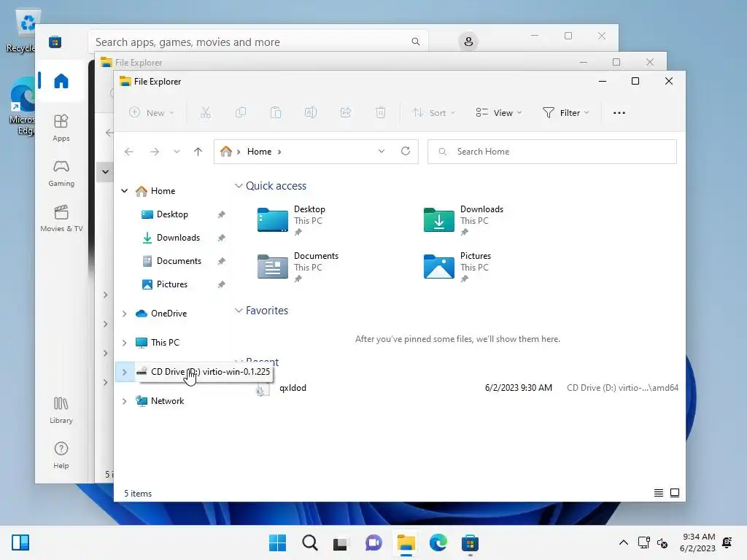Image resolution: width=747 pixels, height=560 pixels.
Task: Open the Documents folder in Quick access
Action: tap(298, 267)
